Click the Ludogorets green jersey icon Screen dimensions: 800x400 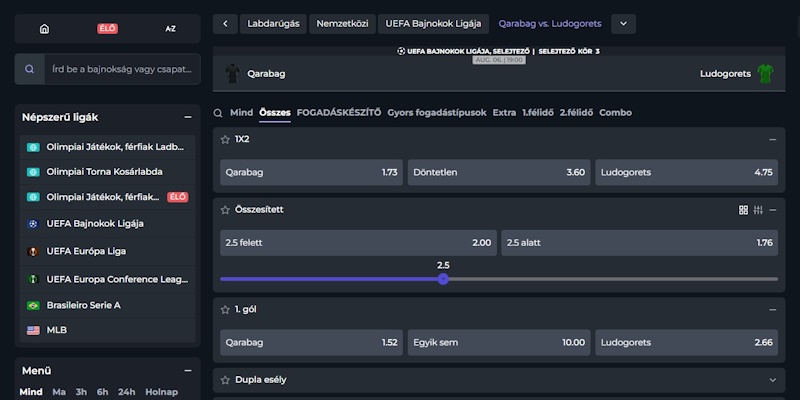coord(765,73)
